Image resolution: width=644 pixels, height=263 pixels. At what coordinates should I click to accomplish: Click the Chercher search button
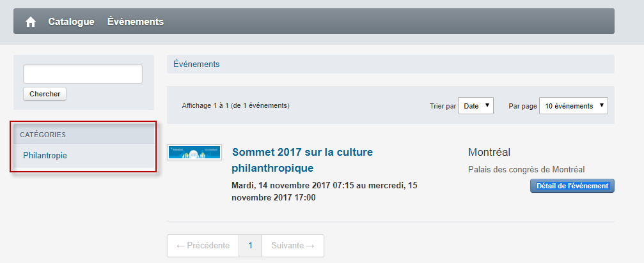click(x=45, y=94)
